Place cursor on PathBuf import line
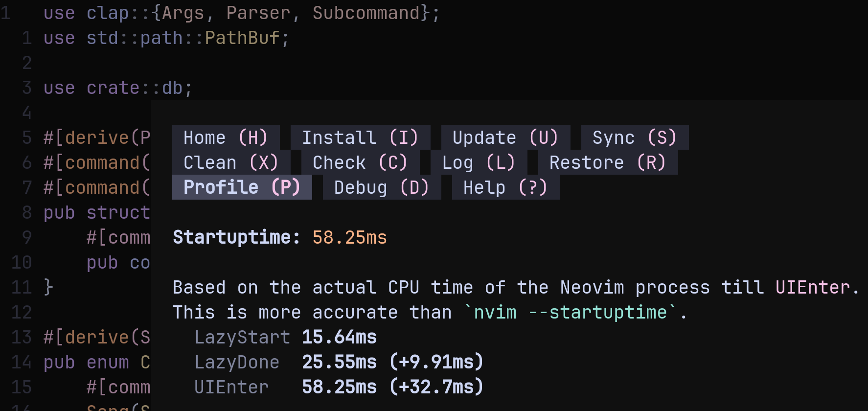This screenshot has width=868, height=411. click(x=166, y=38)
